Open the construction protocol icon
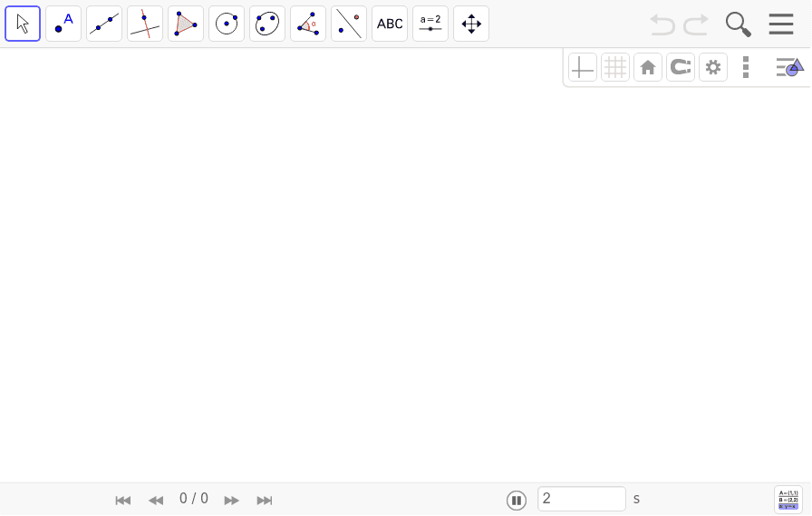The width and height of the screenshot is (812, 516). [788, 500]
